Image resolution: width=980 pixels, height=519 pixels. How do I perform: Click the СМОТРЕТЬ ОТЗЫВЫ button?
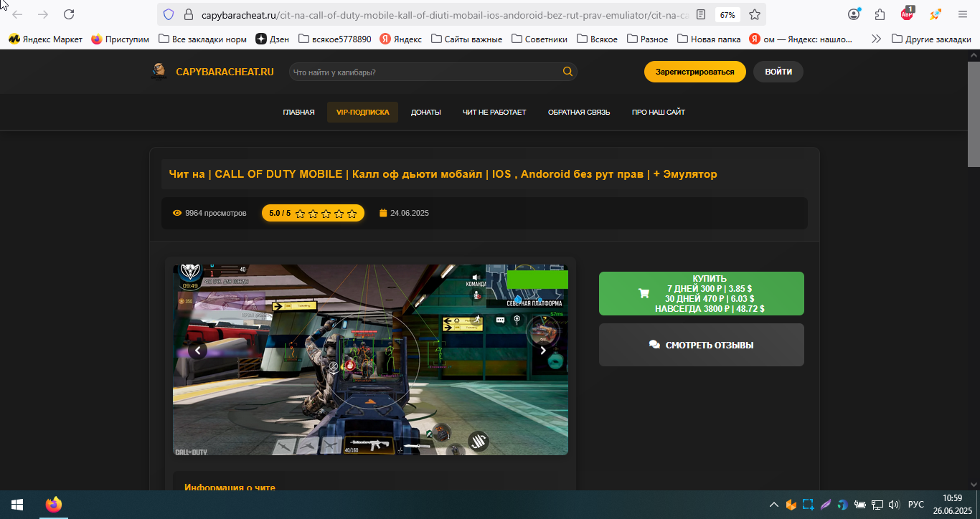tap(702, 345)
